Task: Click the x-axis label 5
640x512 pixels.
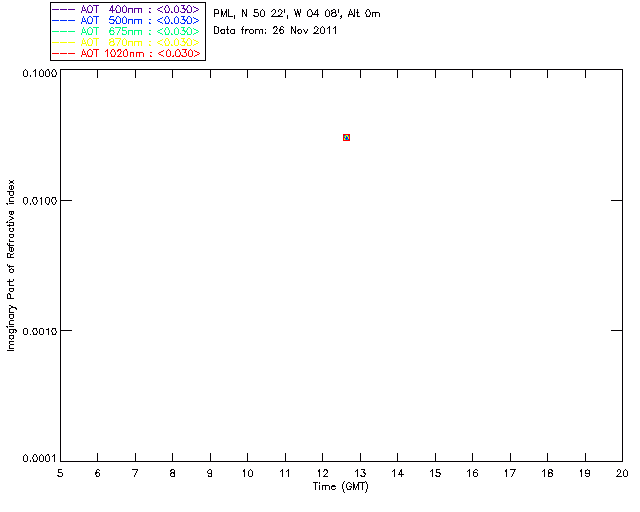Action: pyautogui.click(x=60, y=473)
